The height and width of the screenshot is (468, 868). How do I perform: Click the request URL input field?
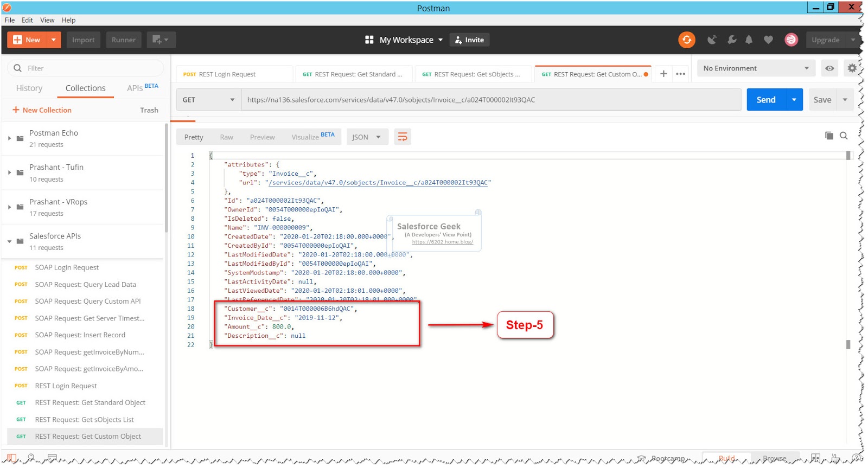click(x=491, y=100)
